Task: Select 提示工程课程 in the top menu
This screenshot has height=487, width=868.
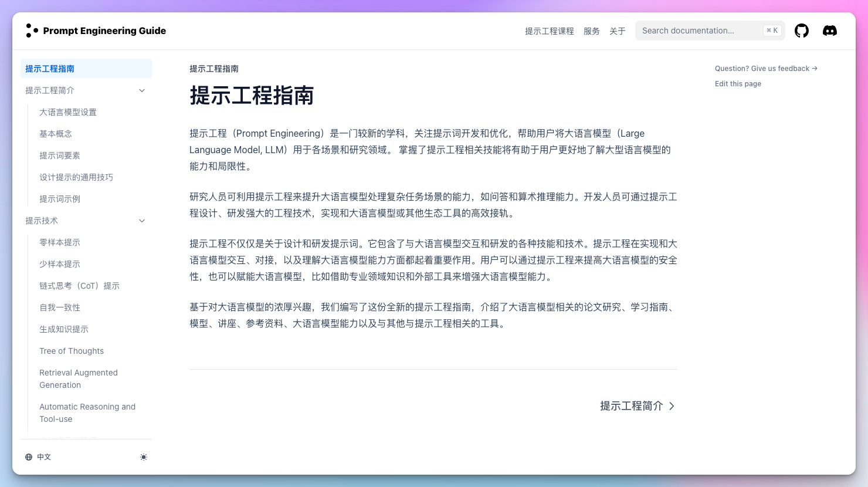Action: pos(550,31)
